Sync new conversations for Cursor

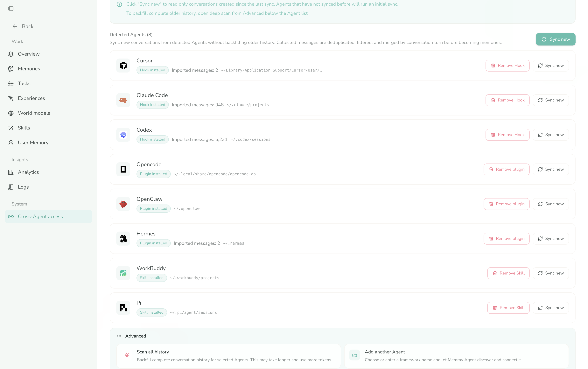(x=551, y=65)
